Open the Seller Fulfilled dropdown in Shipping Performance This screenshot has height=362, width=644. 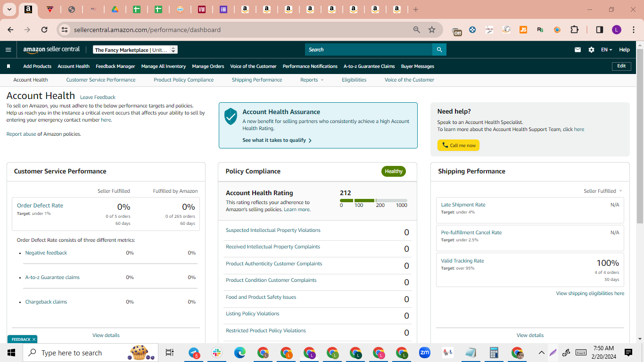[x=603, y=191]
